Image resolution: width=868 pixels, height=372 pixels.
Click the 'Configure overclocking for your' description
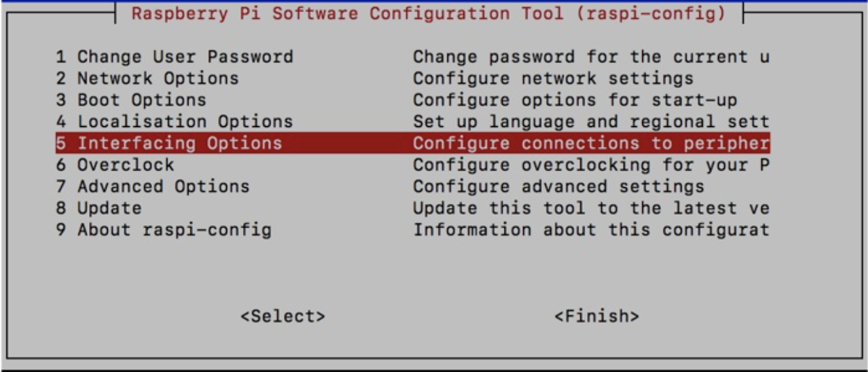(x=590, y=165)
